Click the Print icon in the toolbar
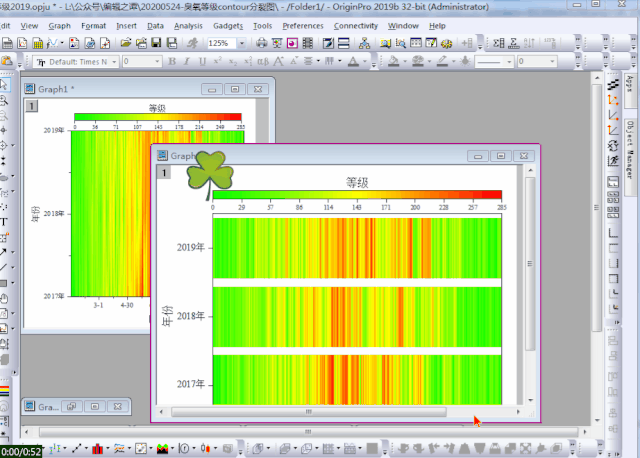The height and width of the screenshot is (458, 640). [262, 44]
